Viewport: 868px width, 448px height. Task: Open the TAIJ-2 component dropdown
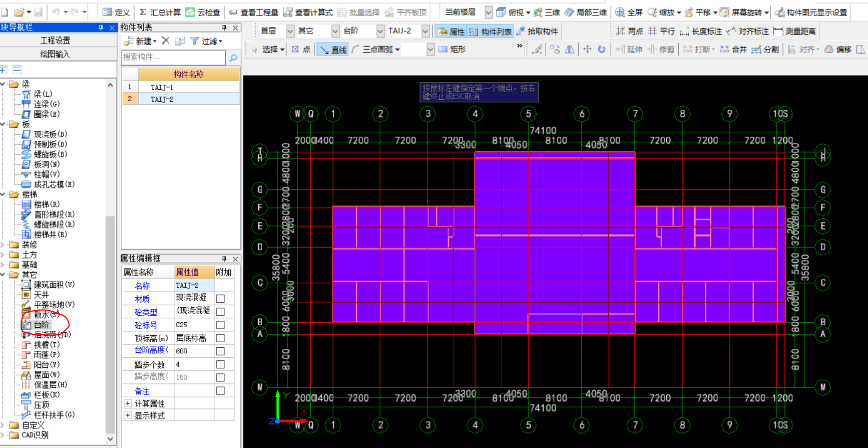tap(425, 31)
